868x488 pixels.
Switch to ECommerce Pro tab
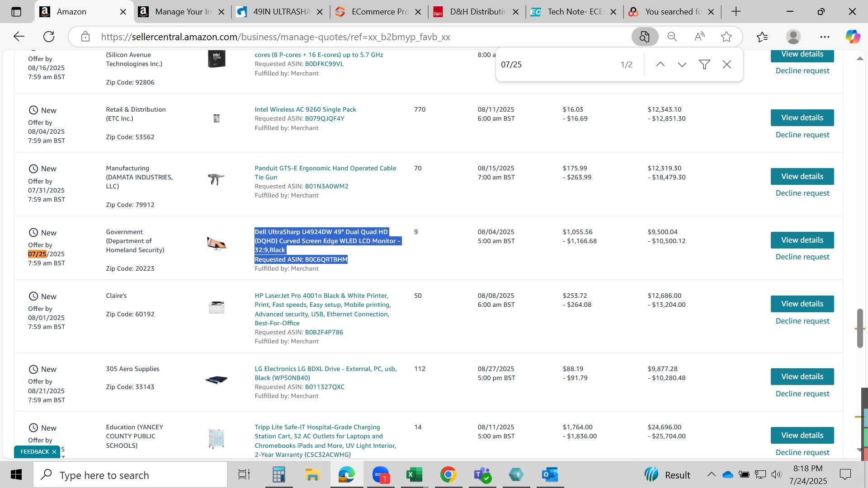tap(379, 12)
